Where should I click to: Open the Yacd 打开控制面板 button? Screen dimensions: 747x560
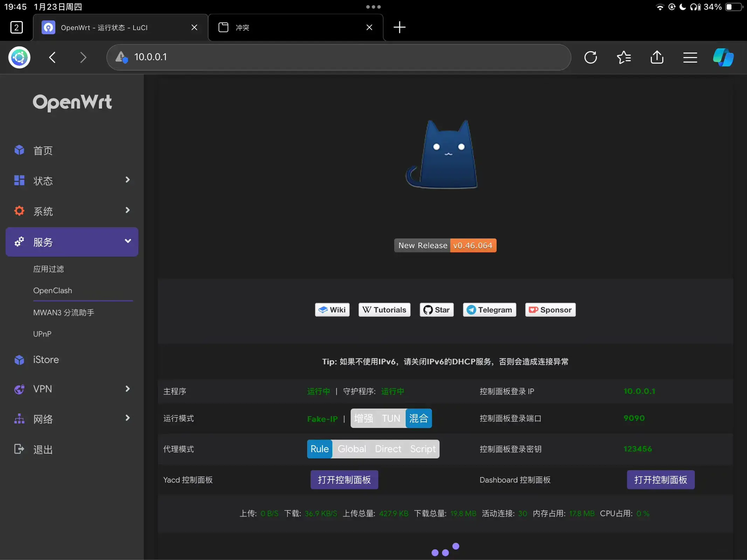344,480
